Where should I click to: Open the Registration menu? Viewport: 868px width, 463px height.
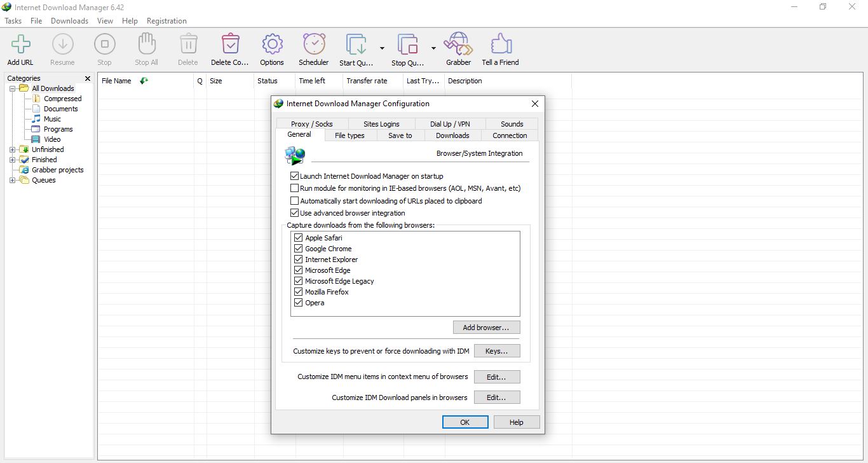(166, 21)
